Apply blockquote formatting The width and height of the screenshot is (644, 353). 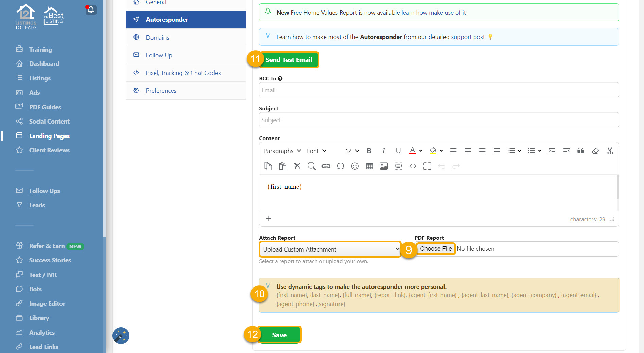[x=580, y=151]
